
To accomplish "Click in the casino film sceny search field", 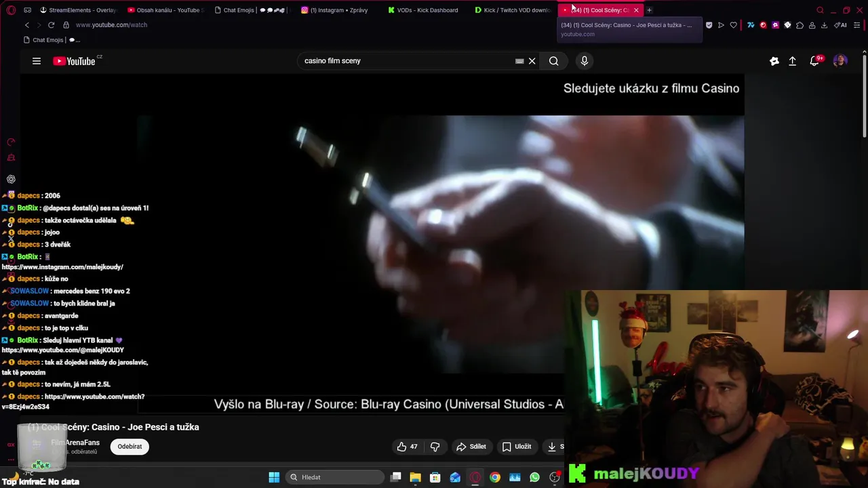I will [x=407, y=61].
